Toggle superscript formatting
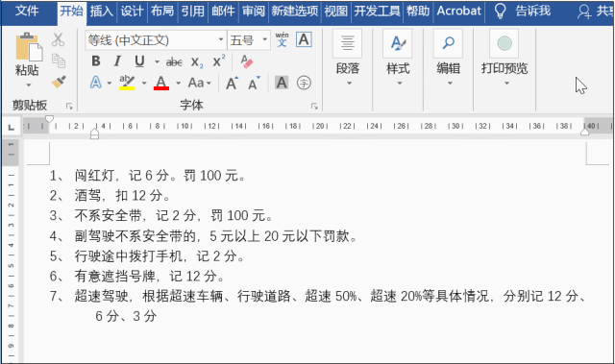This screenshot has width=615, height=364. 219,61
